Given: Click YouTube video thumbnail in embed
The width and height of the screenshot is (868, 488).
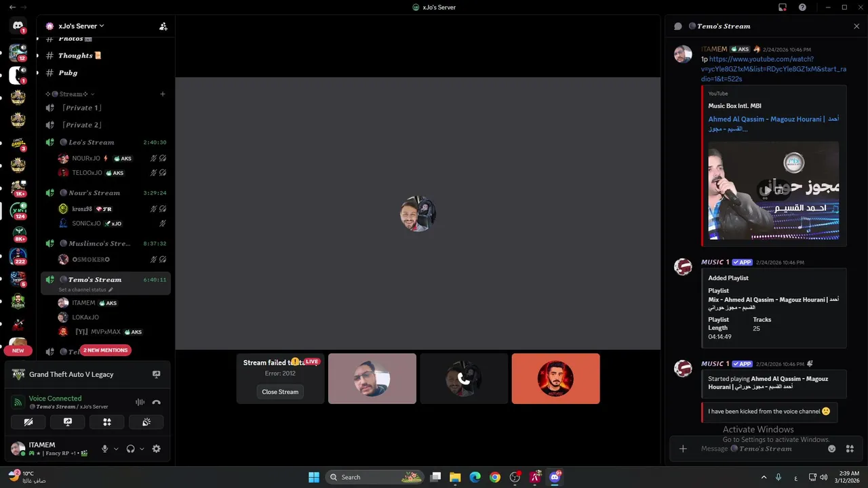Looking at the screenshot, I should [774, 190].
